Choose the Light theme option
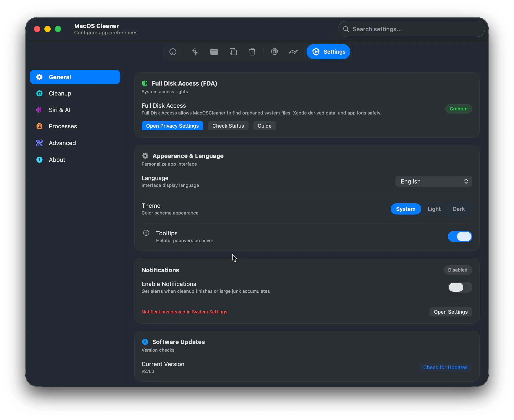The image size is (514, 420). (x=434, y=209)
